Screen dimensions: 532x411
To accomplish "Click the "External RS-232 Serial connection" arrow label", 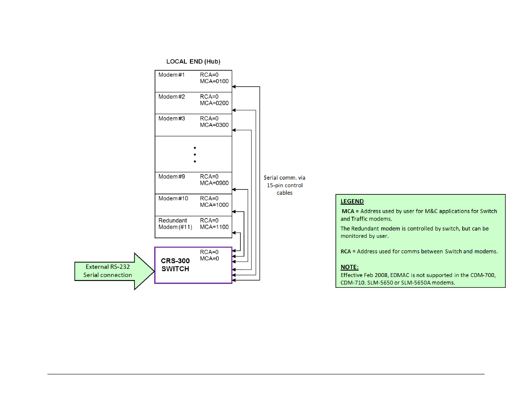I will pyautogui.click(x=108, y=271).
